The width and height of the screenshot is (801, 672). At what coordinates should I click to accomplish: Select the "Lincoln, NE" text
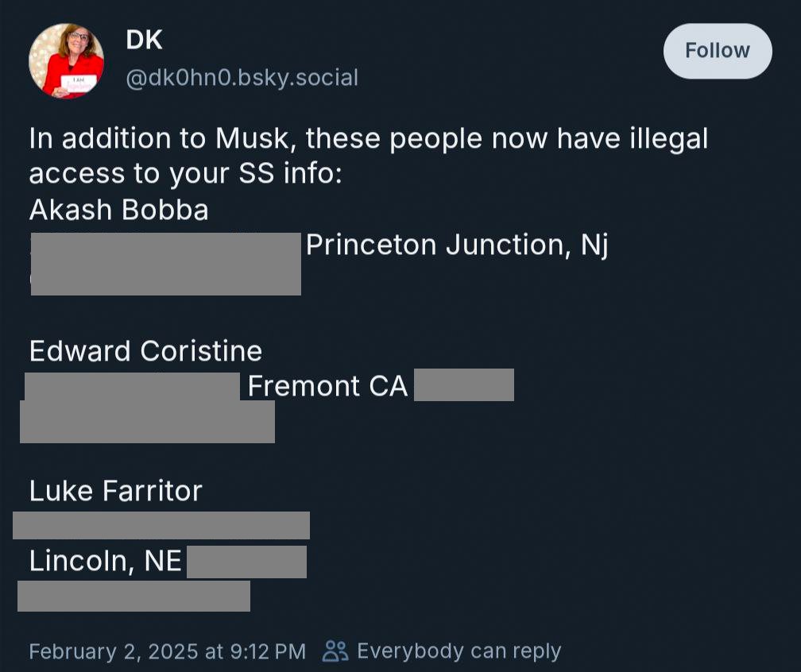point(105,562)
